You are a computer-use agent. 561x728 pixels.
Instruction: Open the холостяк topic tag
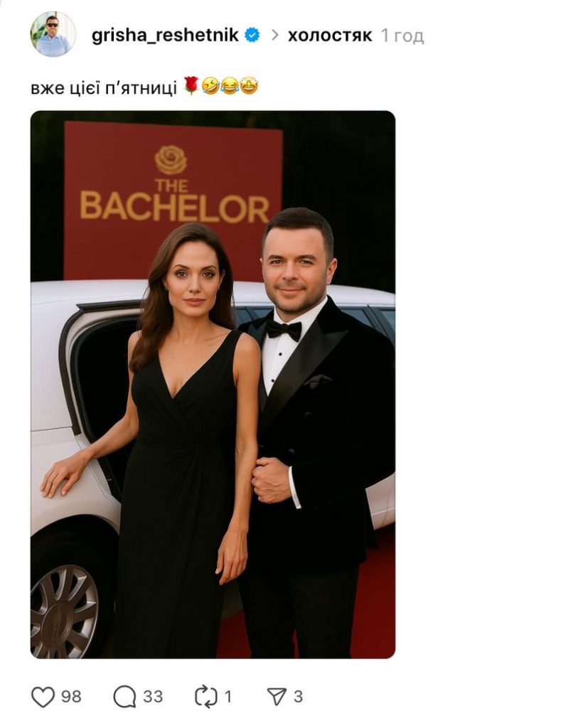pos(330,36)
